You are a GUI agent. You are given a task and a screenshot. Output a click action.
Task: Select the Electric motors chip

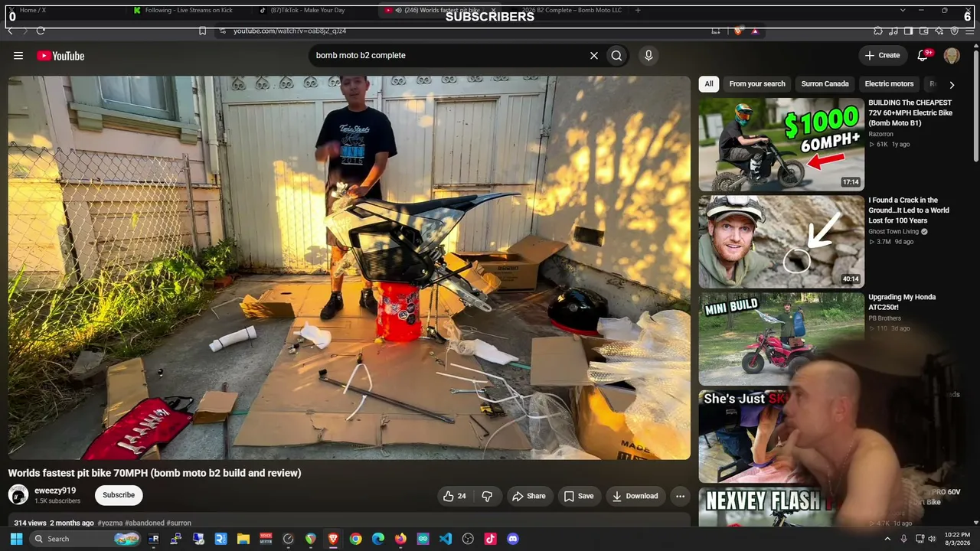click(889, 84)
